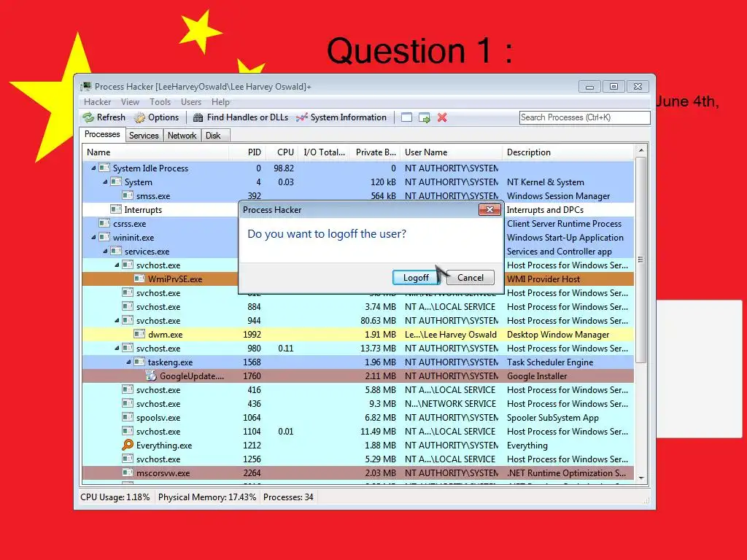Open the Tools menu
Image resolution: width=747 pixels, height=560 pixels.
[160, 102]
